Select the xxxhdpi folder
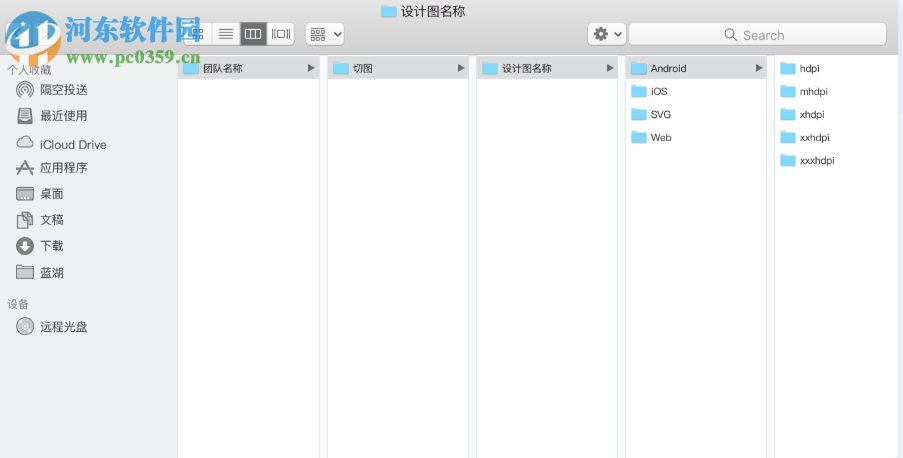The height and width of the screenshot is (458, 903). pos(807,161)
